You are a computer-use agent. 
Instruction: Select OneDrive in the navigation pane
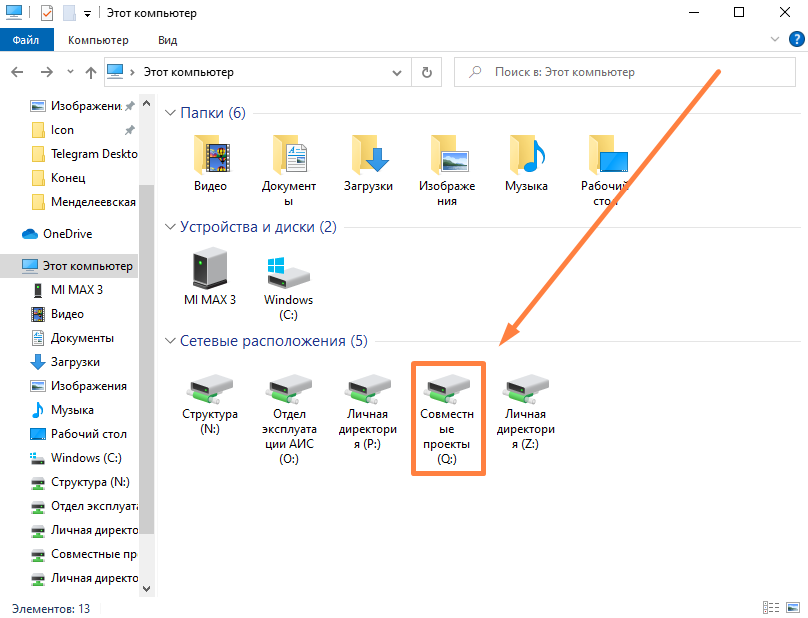(x=67, y=233)
